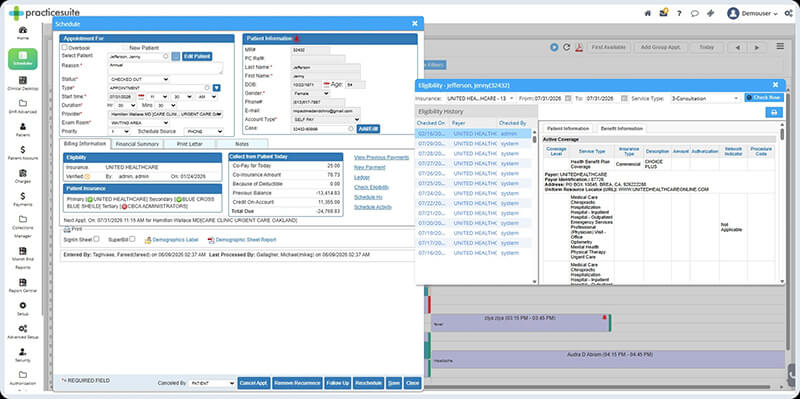
Task: Click the home icon in top header
Action: 648,13
